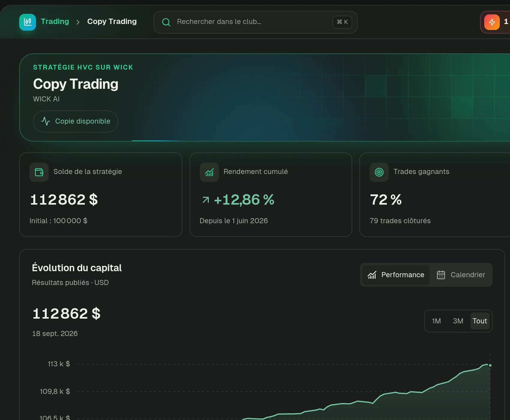The image size is (510, 420).
Task: Click the Performance tab chart icon
Action: [x=372, y=275]
